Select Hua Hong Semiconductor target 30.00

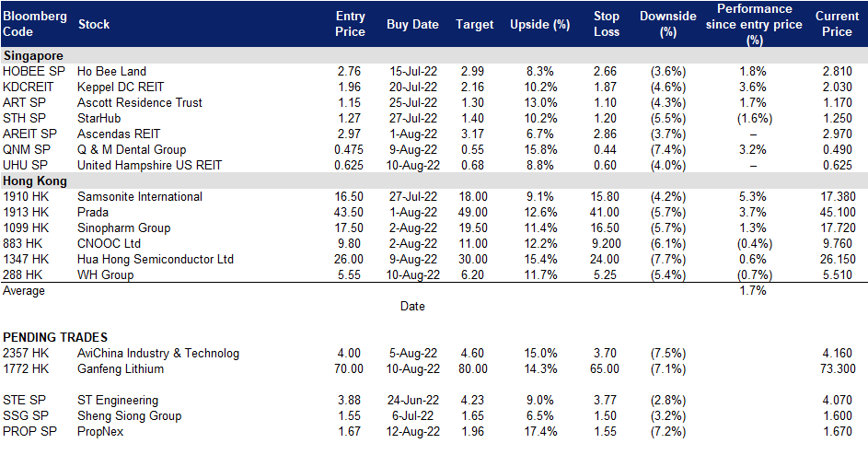click(473, 259)
